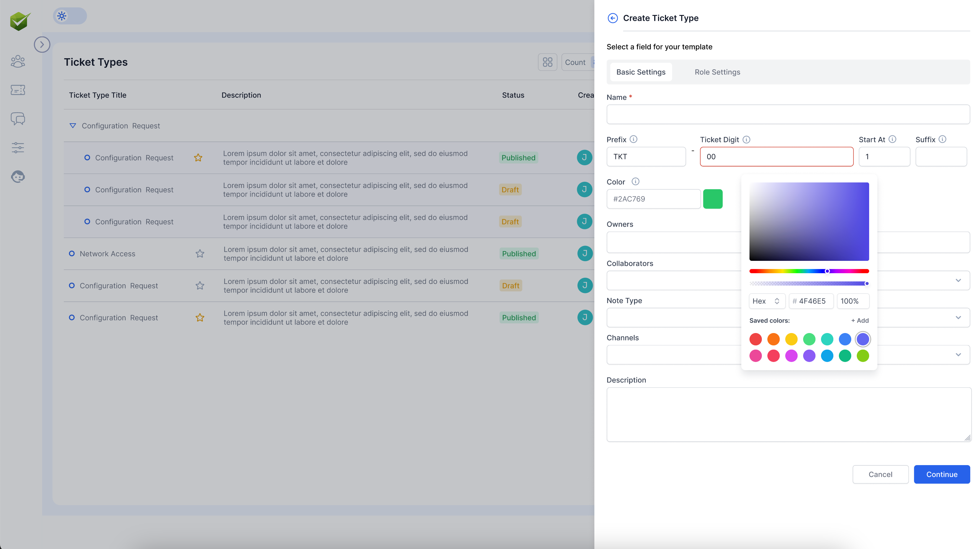The width and height of the screenshot is (980, 549).
Task: Click the Color hex input field
Action: tap(653, 199)
